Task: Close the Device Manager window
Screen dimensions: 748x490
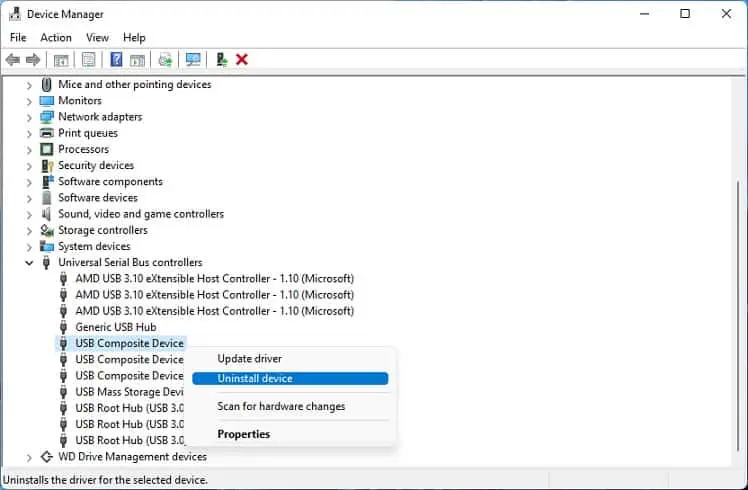Action: click(x=726, y=14)
